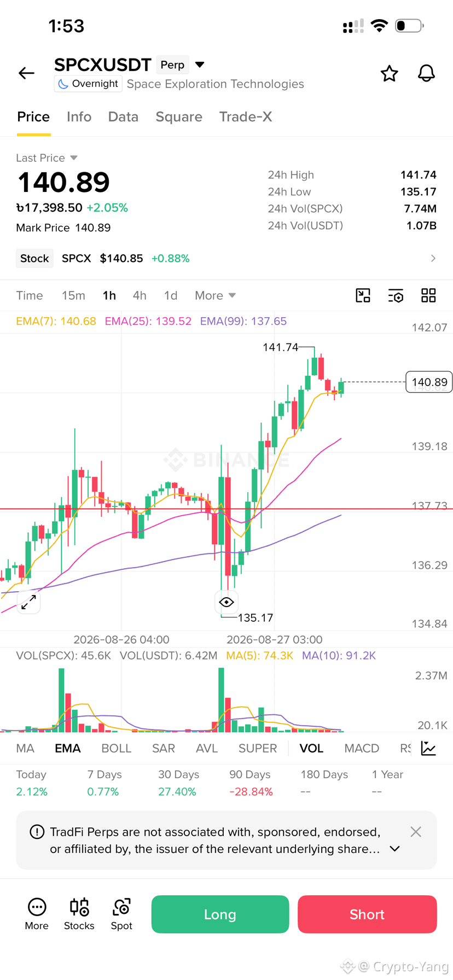Tap the disclaimer info icon

tap(37, 832)
